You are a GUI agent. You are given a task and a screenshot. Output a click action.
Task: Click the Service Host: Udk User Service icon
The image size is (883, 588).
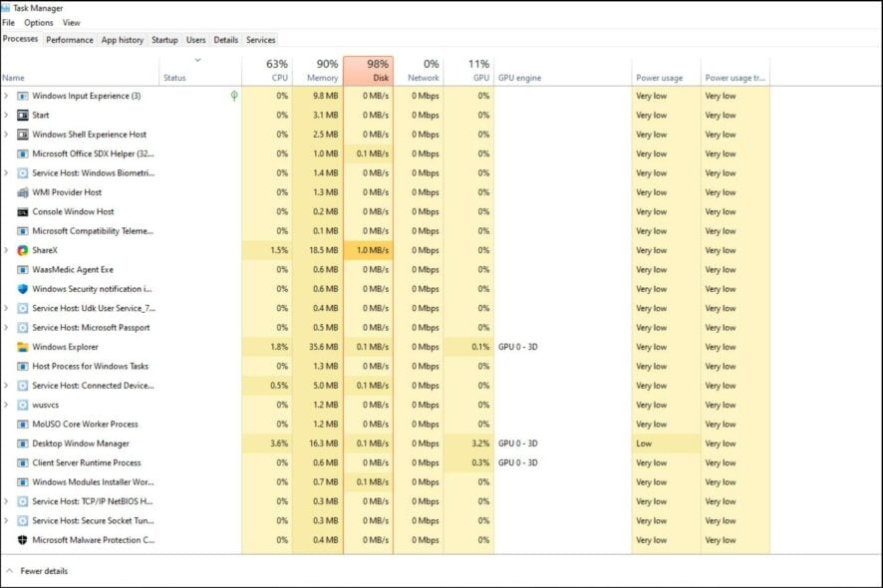pyautogui.click(x=23, y=309)
